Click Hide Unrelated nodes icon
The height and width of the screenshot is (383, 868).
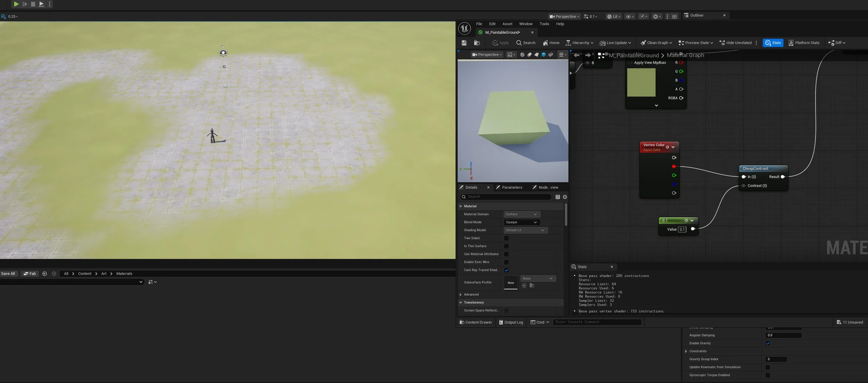tap(736, 43)
